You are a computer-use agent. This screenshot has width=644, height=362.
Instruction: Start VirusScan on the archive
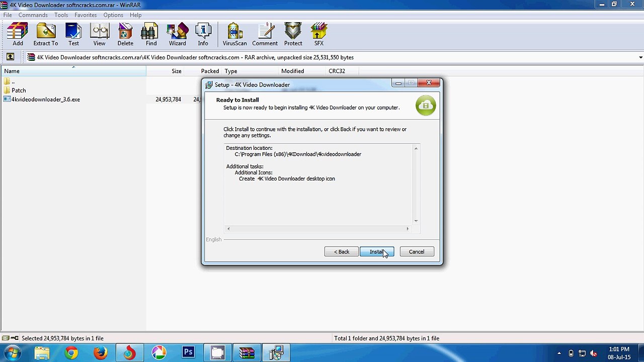(234, 35)
